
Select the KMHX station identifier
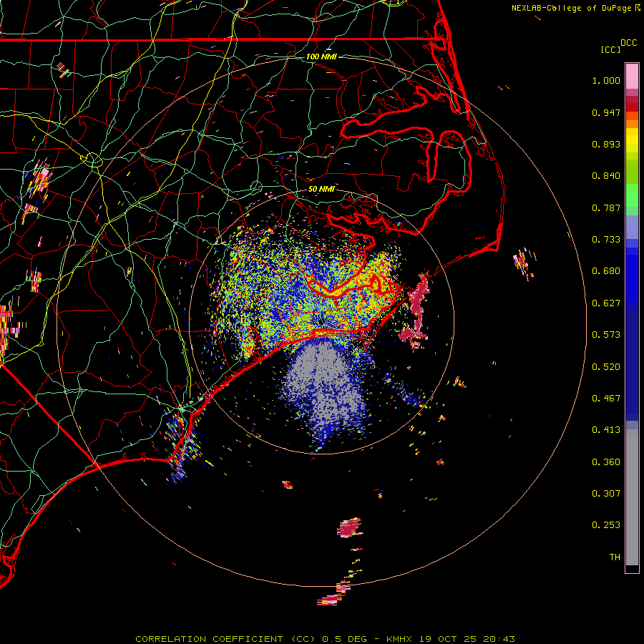pyautogui.click(x=399, y=639)
